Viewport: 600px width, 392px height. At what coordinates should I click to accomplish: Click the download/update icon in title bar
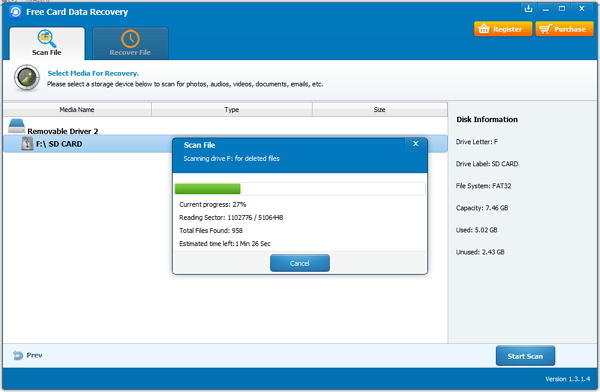point(528,8)
